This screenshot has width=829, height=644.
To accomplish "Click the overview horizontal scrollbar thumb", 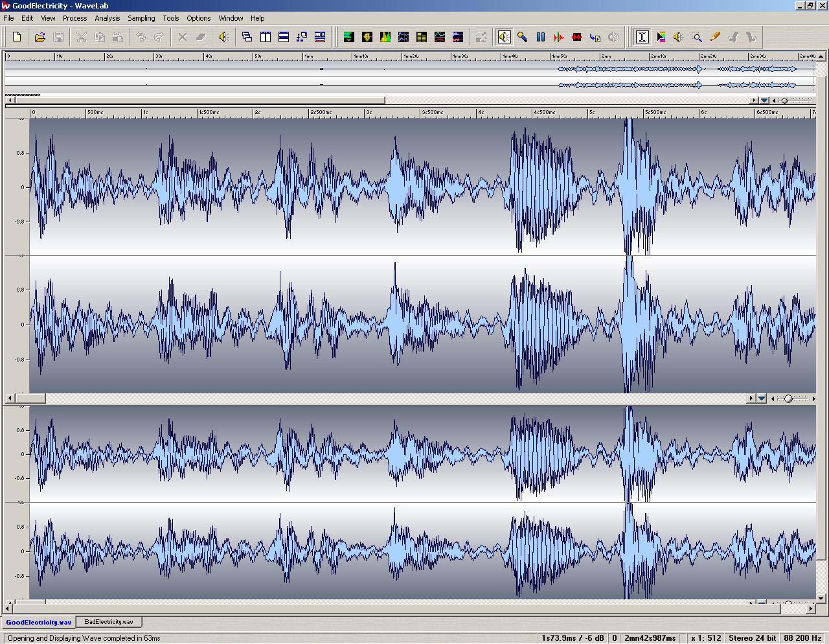I will [200, 100].
